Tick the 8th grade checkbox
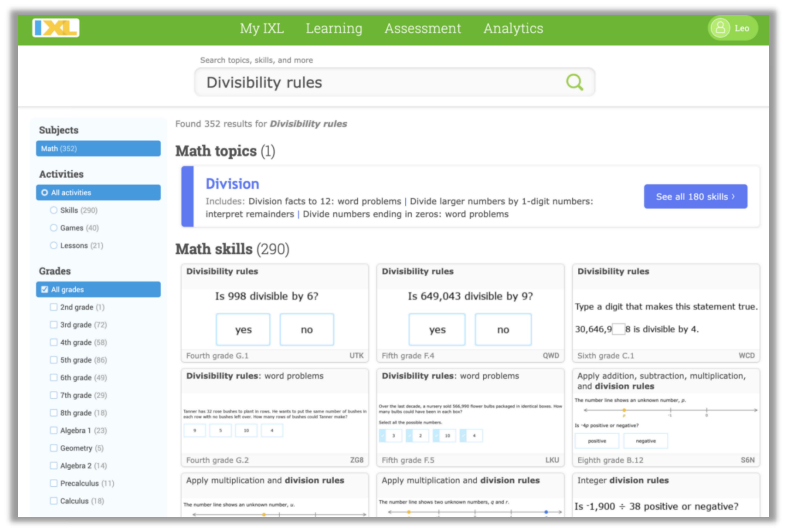The image size is (786, 532). pyautogui.click(x=53, y=412)
